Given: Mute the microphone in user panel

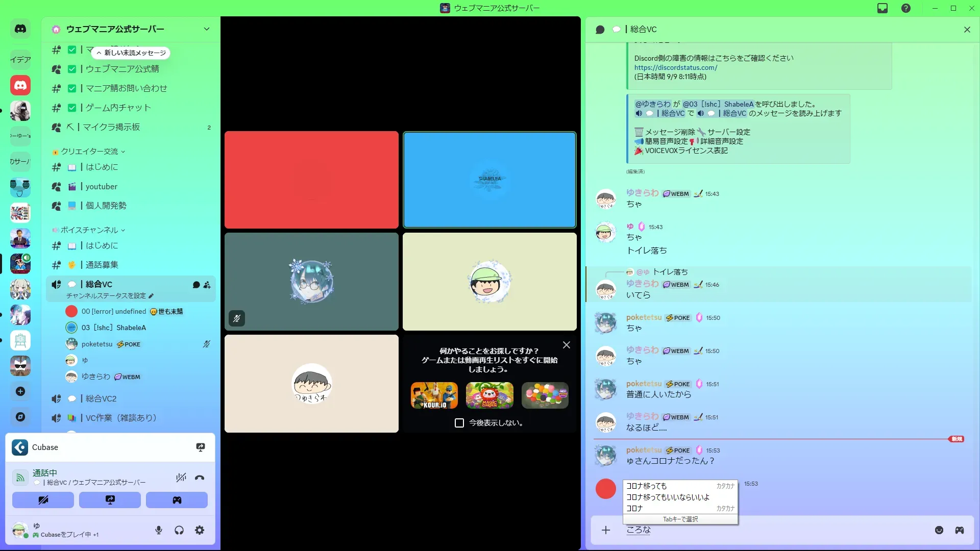Looking at the screenshot, I should 159,530.
